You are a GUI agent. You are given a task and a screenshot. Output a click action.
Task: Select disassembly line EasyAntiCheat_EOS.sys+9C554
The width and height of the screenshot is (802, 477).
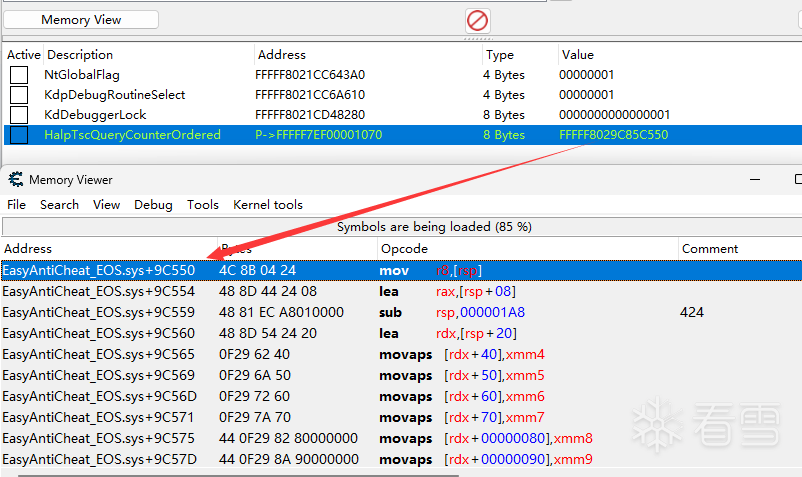coord(401,291)
